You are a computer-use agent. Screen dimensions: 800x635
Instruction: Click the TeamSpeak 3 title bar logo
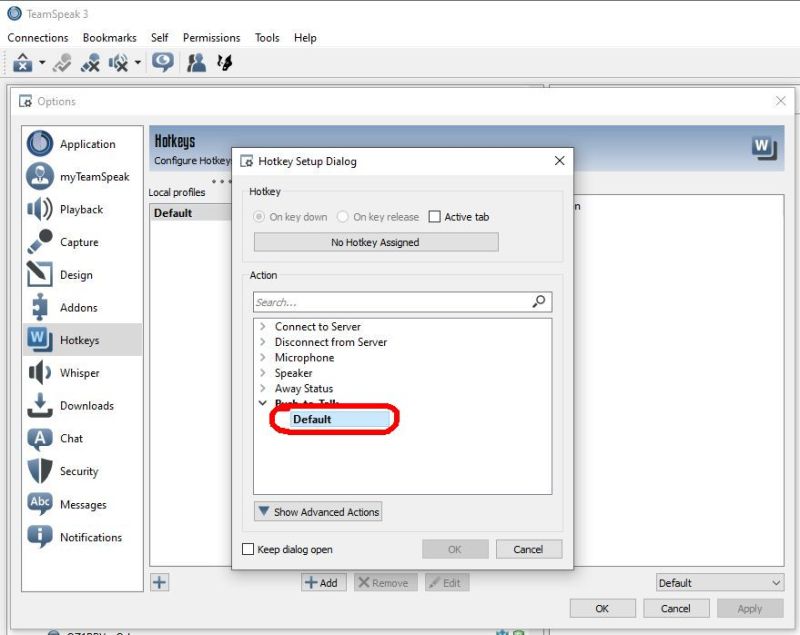(14, 14)
